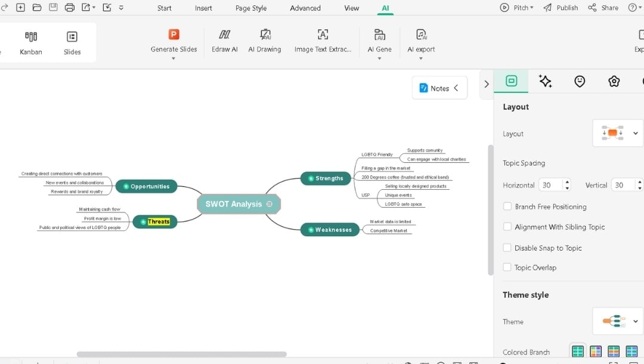The height and width of the screenshot is (364, 644).
Task: Select 'Profit margin is low' subtopic
Action: pos(103,218)
